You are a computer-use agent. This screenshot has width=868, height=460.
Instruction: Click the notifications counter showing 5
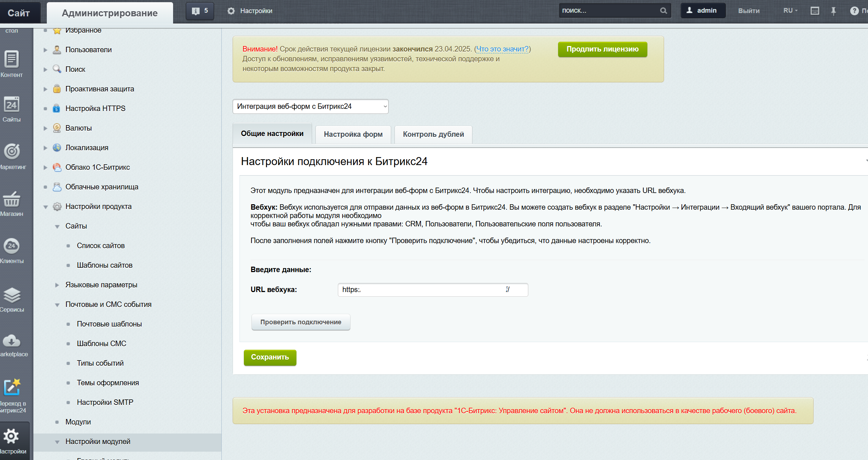[200, 11]
